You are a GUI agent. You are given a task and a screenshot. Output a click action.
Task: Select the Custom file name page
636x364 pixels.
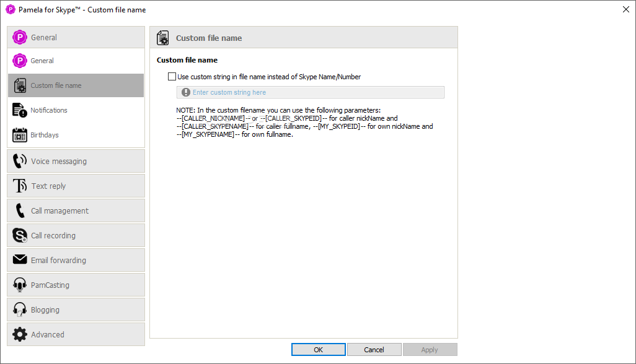click(x=76, y=85)
